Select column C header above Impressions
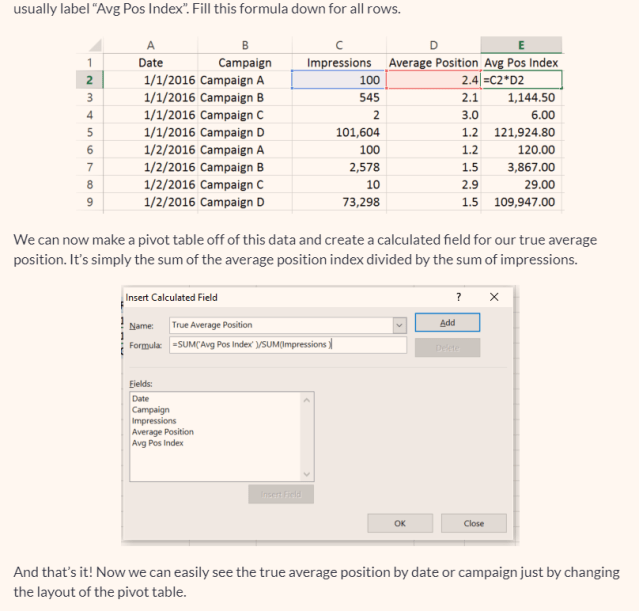639x611 pixels. [x=337, y=45]
